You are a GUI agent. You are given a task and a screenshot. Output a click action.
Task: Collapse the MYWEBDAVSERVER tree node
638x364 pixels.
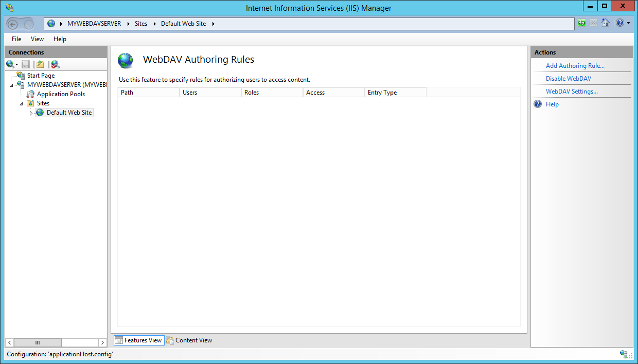tap(11, 85)
